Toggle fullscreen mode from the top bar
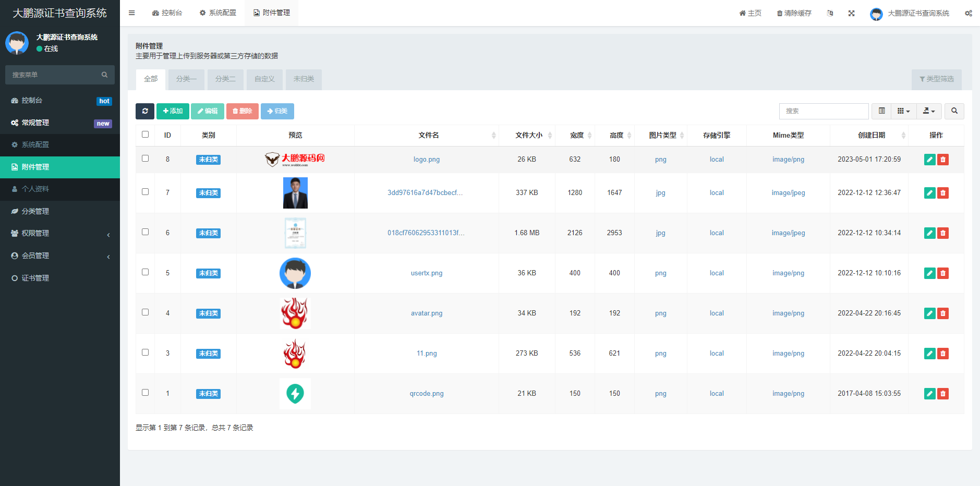 tap(851, 13)
